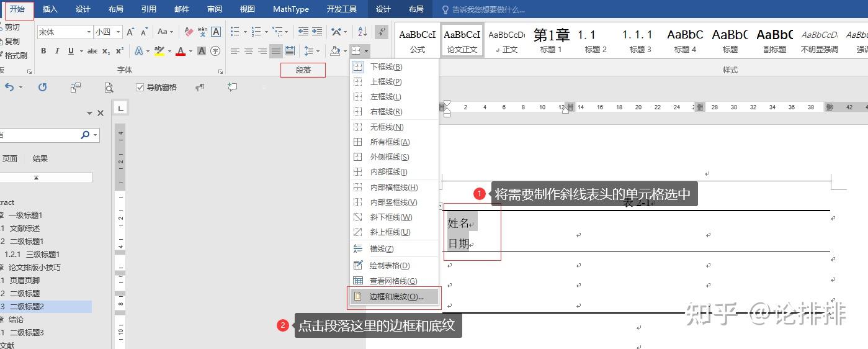Viewport: 868px width, 349px height.
Task: Click the Bold formatting icon
Action: pyautogui.click(x=43, y=51)
